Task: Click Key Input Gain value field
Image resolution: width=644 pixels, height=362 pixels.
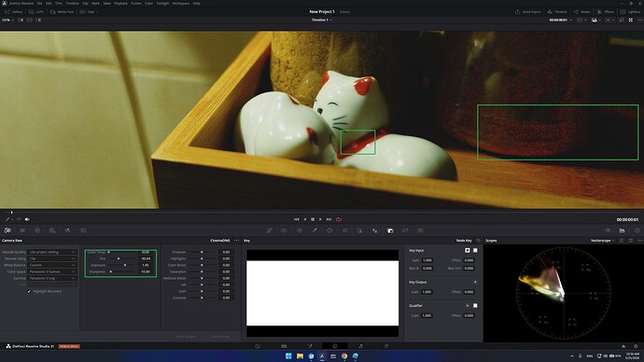Action: (427, 260)
